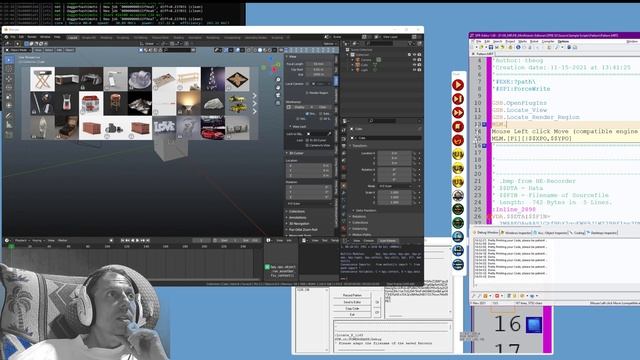Click the red stop button in side panel

[458, 127]
